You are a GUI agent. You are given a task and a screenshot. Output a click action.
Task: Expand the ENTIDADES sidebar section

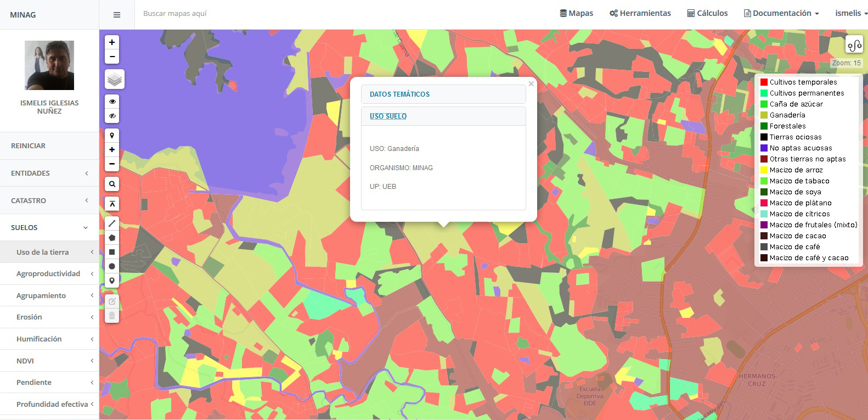tap(49, 173)
